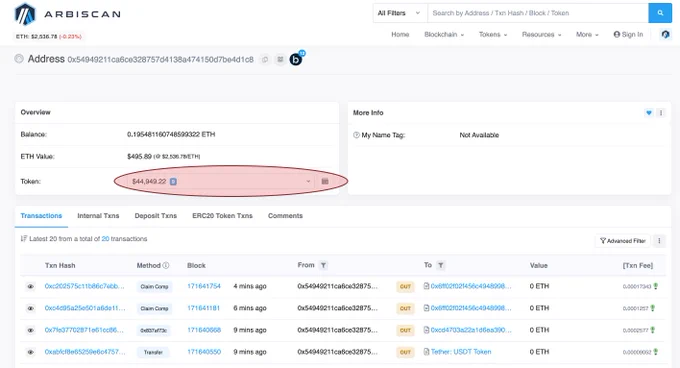Click the 0.195481160748599322 ETH balance value
680x368 pixels.
171,134
